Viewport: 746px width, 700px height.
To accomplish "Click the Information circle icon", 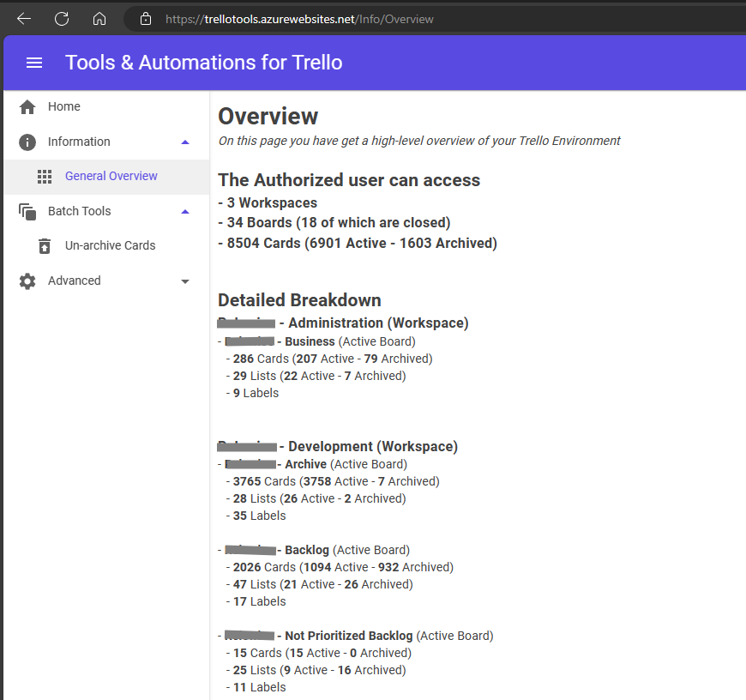I will pyautogui.click(x=27, y=142).
